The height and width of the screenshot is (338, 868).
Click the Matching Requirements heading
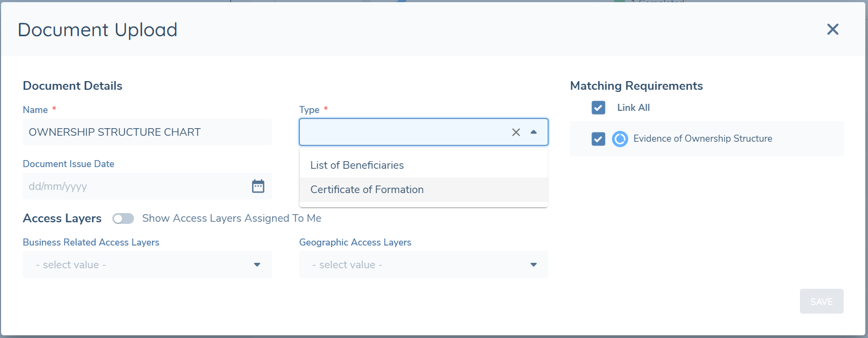(x=636, y=86)
